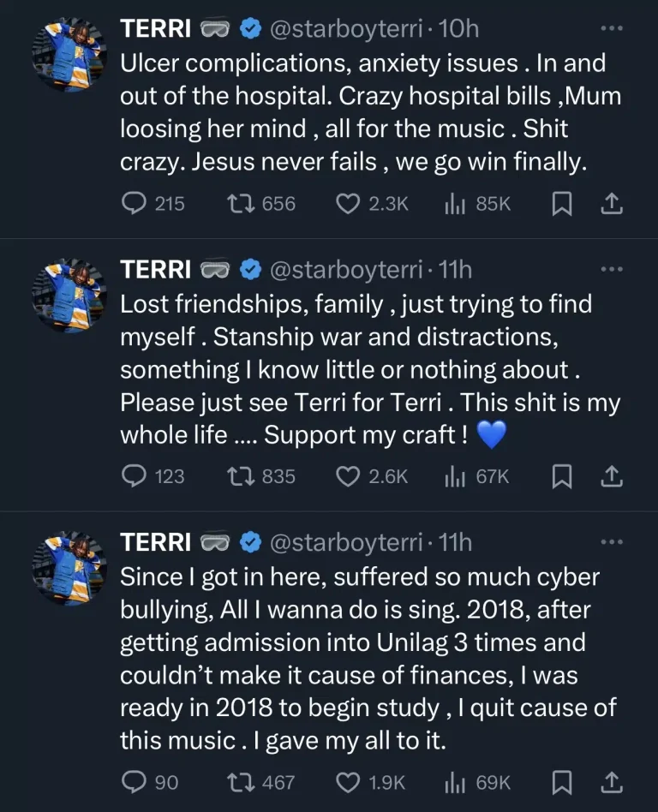Image resolution: width=658 pixels, height=812 pixels.
Task: Like the lost friendships tweet
Action: [346, 476]
